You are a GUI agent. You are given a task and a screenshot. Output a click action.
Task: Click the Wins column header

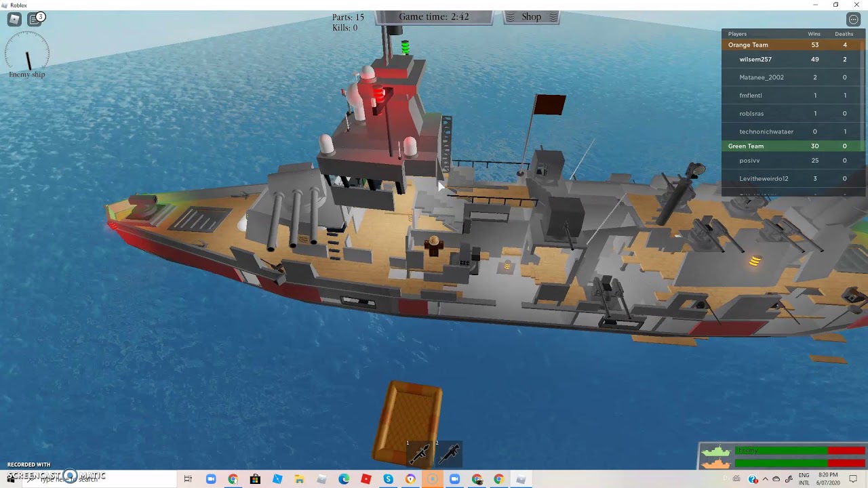click(x=814, y=34)
